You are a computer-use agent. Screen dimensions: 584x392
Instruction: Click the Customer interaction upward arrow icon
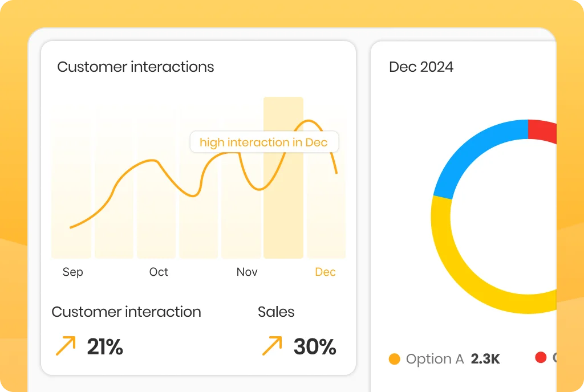[66, 345]
